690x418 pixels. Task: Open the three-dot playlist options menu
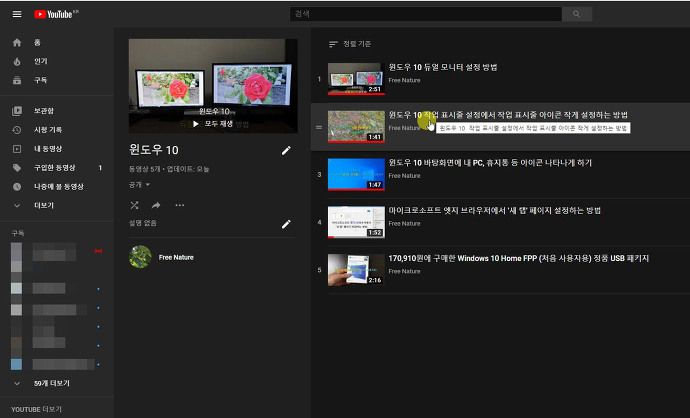pos(180,205)
